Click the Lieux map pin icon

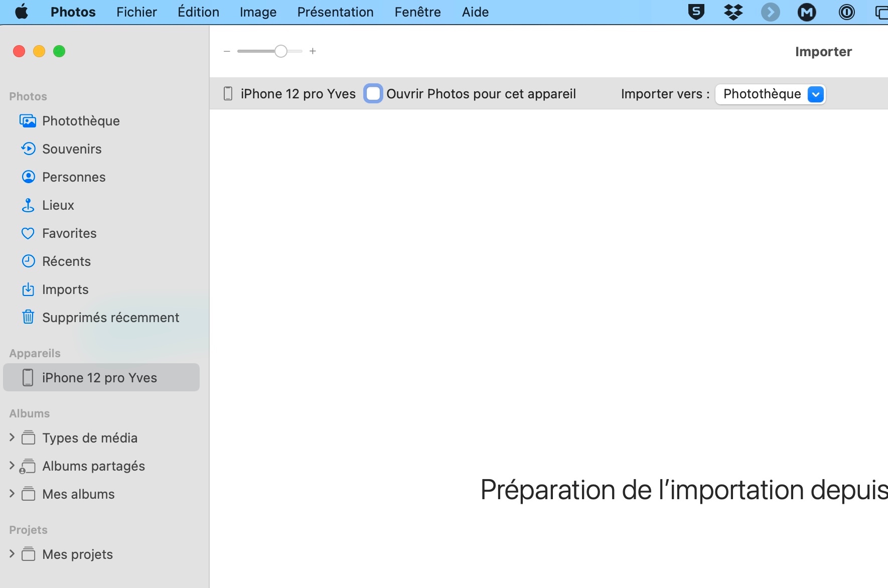pos(28,205)
